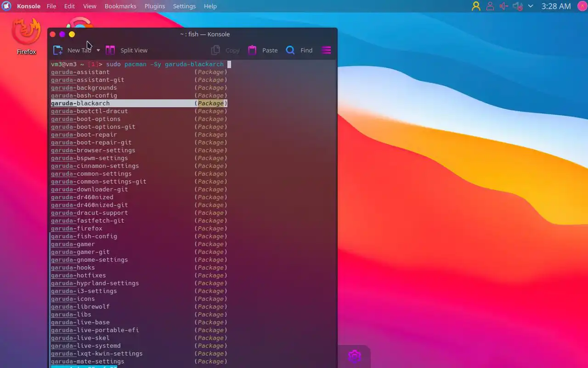Click the magenta dock icon at bottom
Image resolution: width=588 pixels, height=368 pixels.
(x=354, y=356)
